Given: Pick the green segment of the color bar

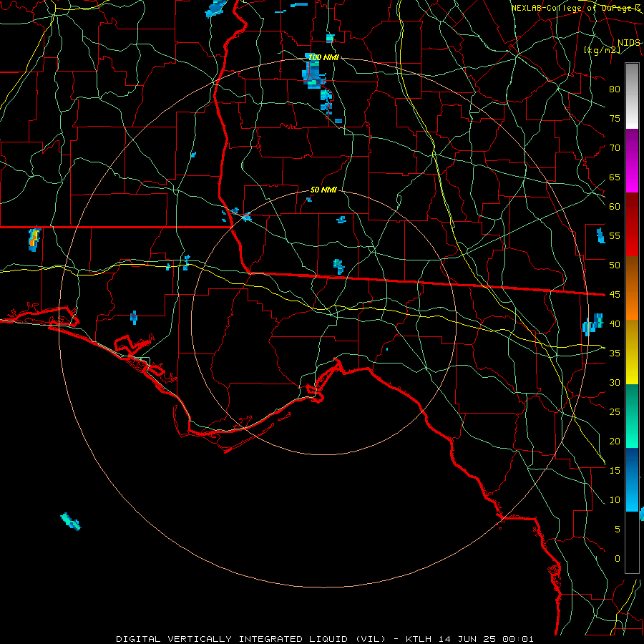Looking at the screenshot, I should pyautogui.click(x=632, y=416).
